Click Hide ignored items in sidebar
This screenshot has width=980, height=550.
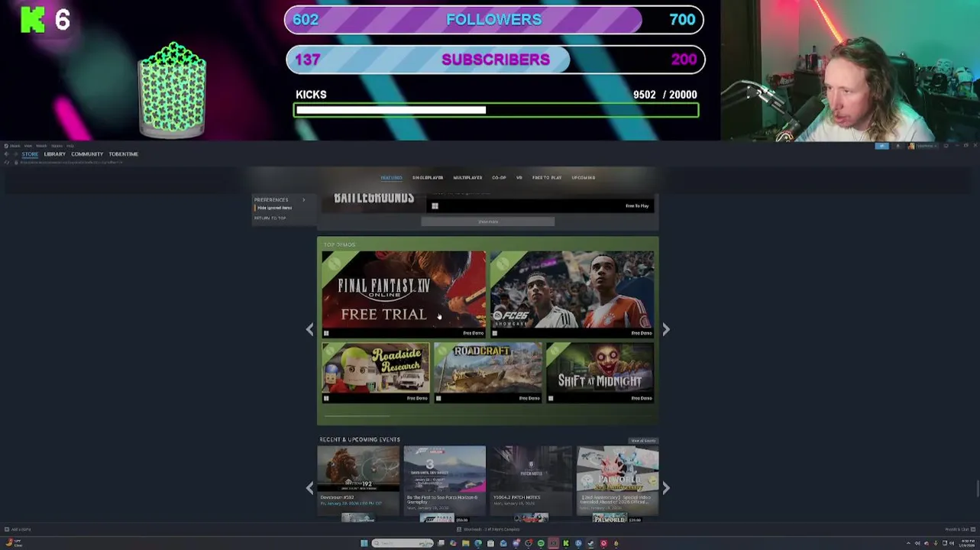(274, 208)
